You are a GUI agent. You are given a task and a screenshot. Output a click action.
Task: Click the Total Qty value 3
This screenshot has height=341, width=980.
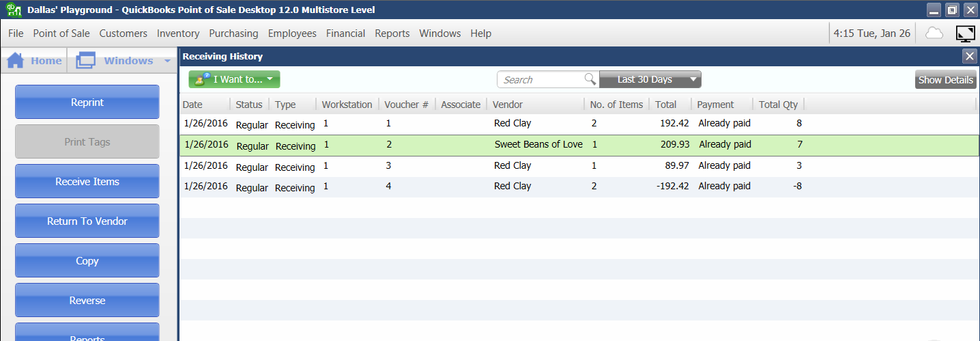(x=799, y=165)
